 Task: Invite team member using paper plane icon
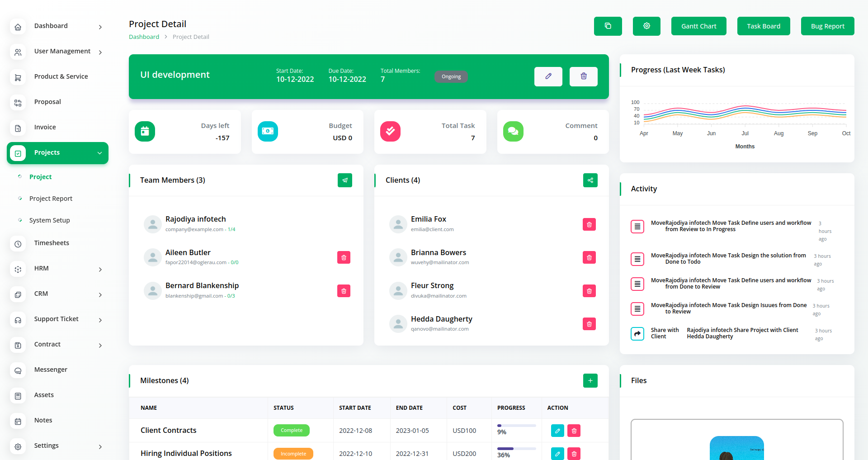click(x=344, y=180)
